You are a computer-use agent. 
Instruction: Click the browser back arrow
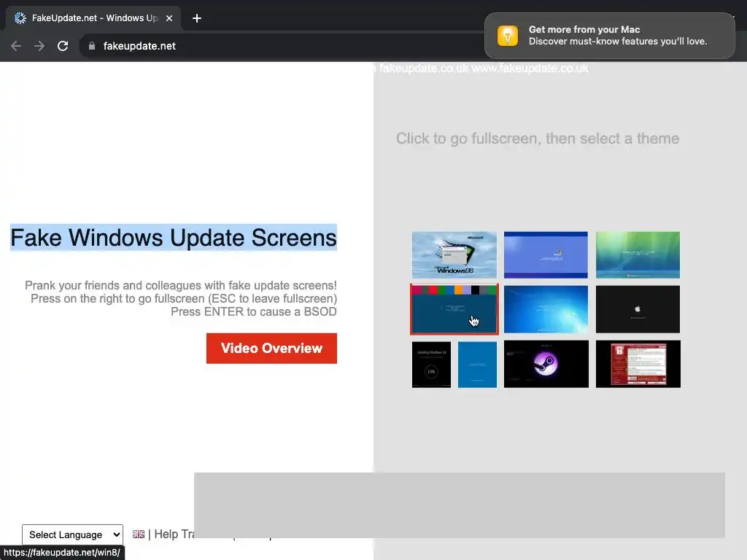click(16, 46)
